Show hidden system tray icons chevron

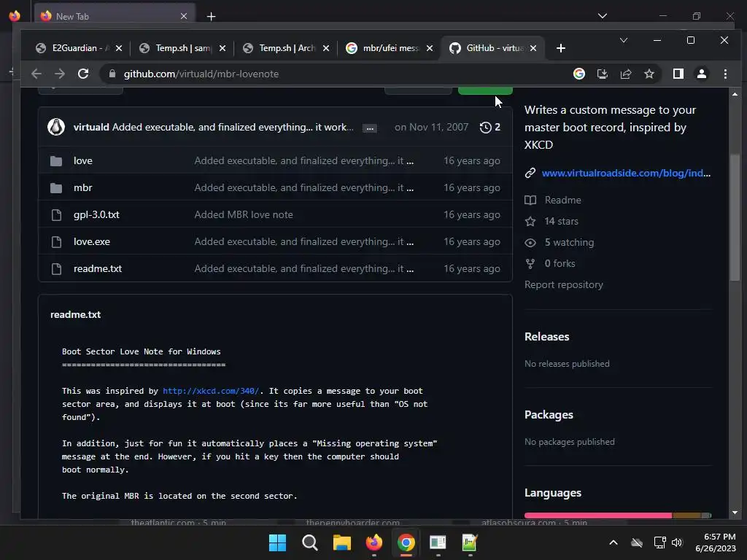coord(614,542)
